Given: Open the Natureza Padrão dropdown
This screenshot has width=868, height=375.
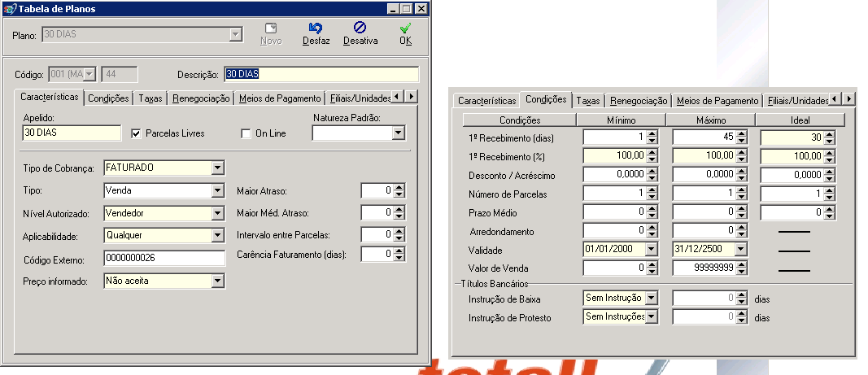Looking at the screenshot, I should [398, 133].
